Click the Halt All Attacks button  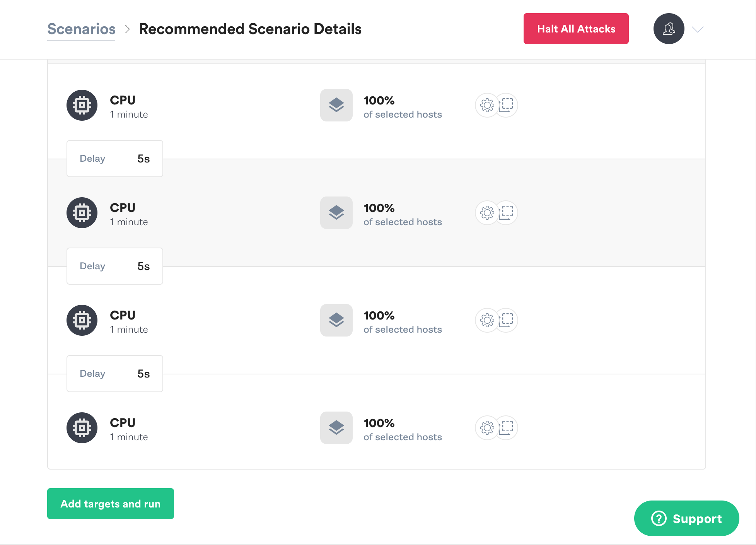pyautogui.click(x=576, y=29)
